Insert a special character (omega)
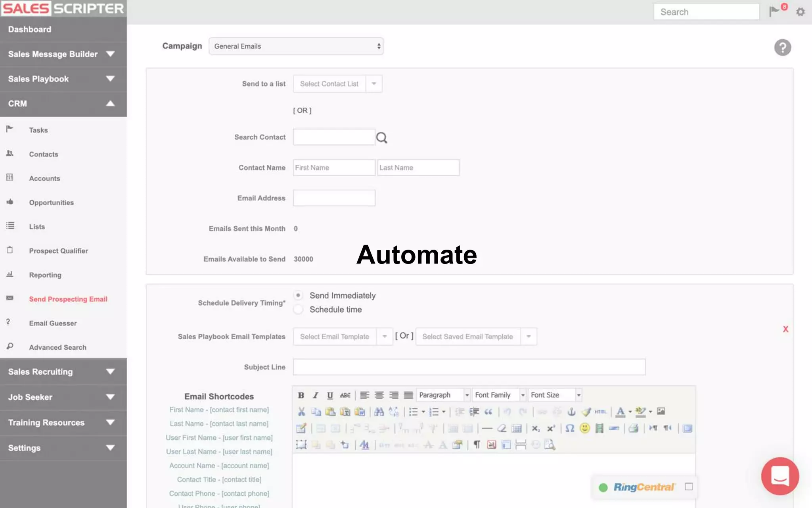 570,428
